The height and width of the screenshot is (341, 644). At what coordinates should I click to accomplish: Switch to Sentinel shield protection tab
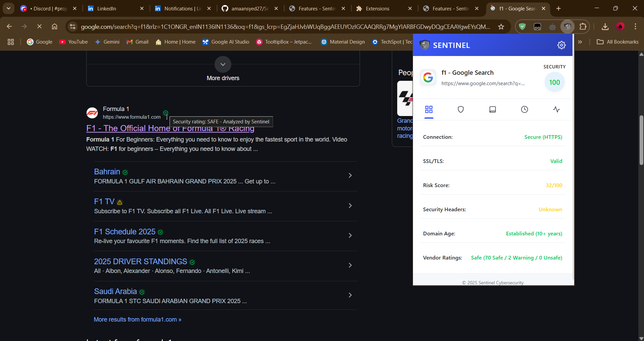click(x=461, y=110)
